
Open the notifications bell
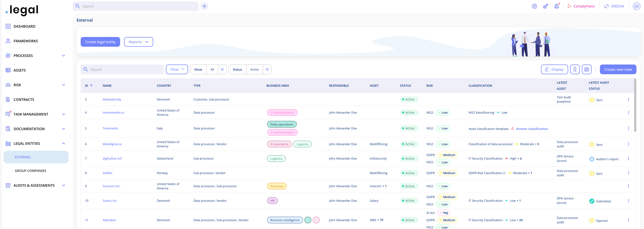(557, 6)
